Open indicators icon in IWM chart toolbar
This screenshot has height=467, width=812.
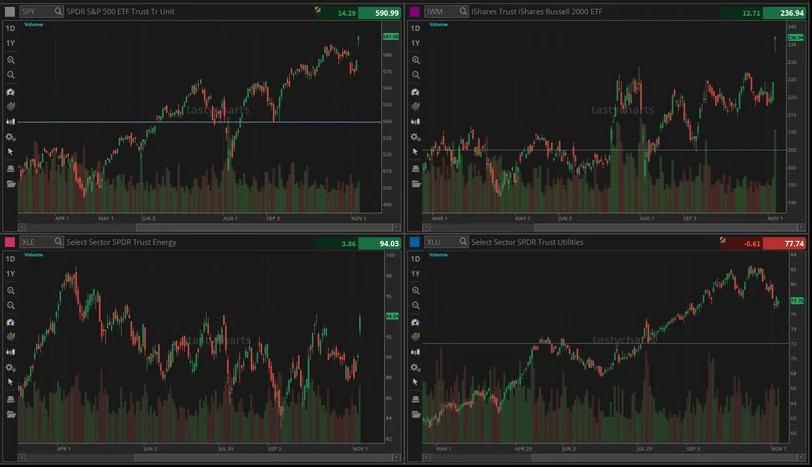(x=416, y=105)
